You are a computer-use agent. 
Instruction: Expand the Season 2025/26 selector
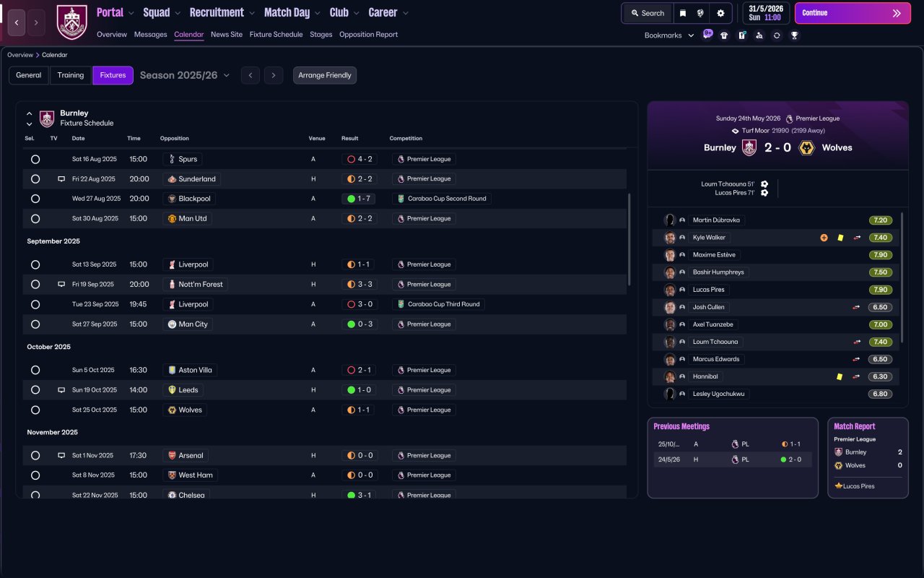185,75
